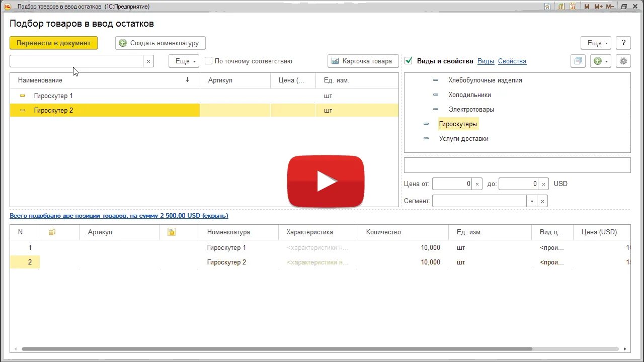The image size is (644, 362).
Task: Open the Виды link
Action: coord(486,61)
